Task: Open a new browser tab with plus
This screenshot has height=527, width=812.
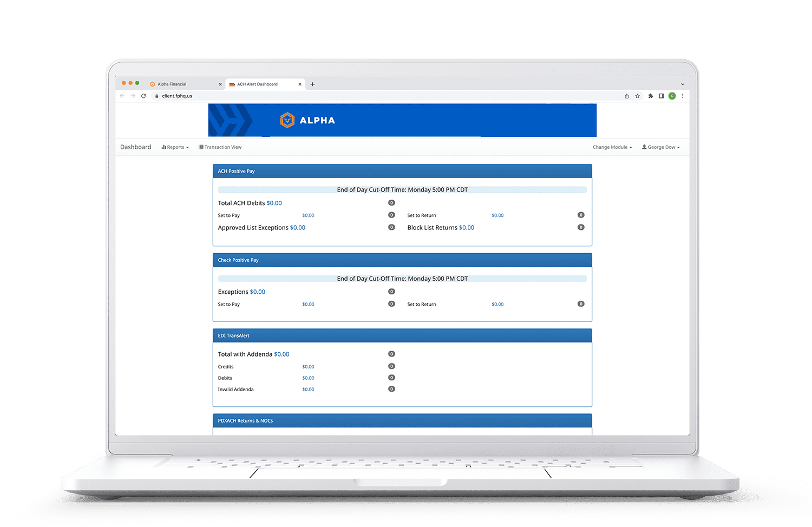Action: point(312,84)
